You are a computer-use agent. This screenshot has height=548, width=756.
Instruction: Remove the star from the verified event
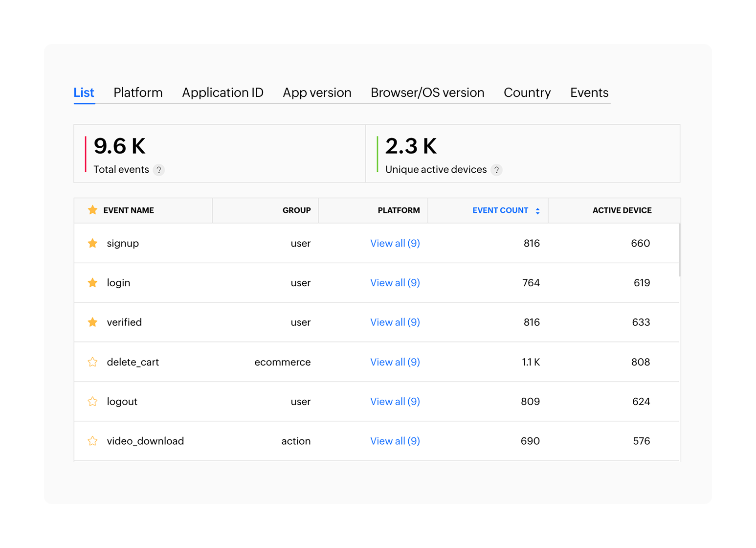point(92,322)
